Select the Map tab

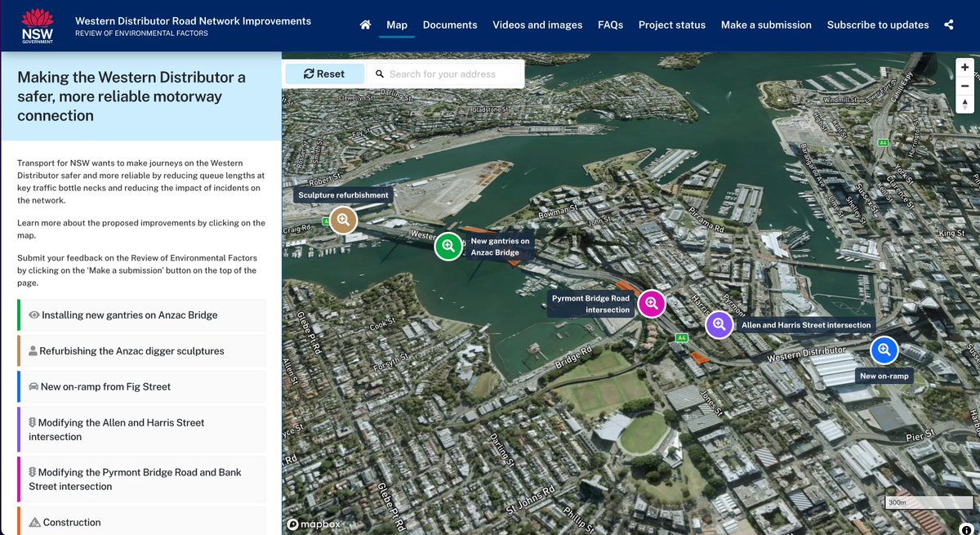(x=397, y=25)
